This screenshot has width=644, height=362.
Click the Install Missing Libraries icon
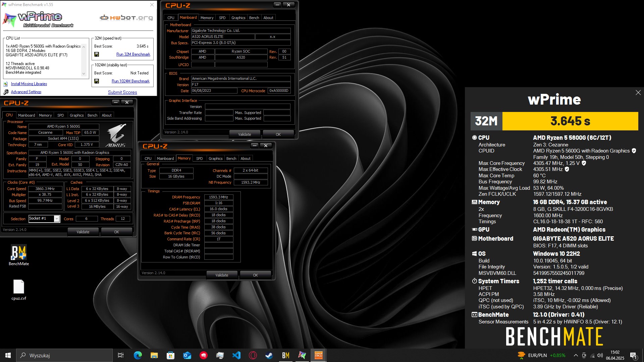click(x=6, y=84)
